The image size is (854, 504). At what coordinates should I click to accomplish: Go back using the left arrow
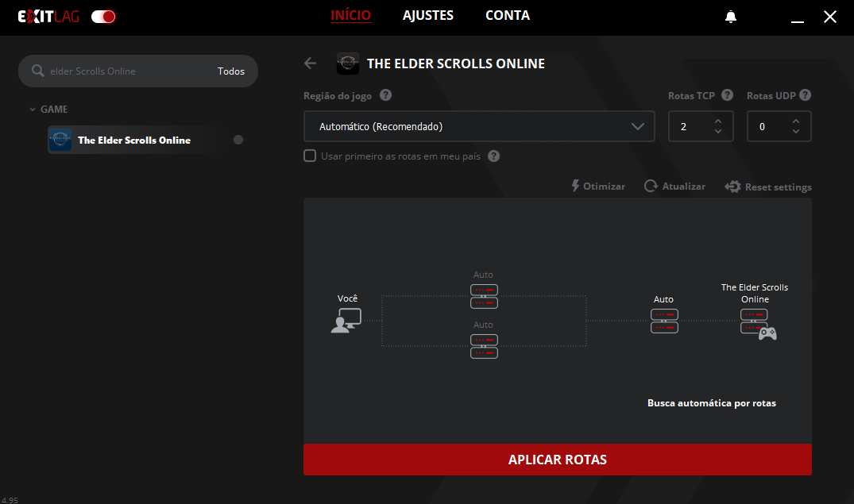pos(311,63)
